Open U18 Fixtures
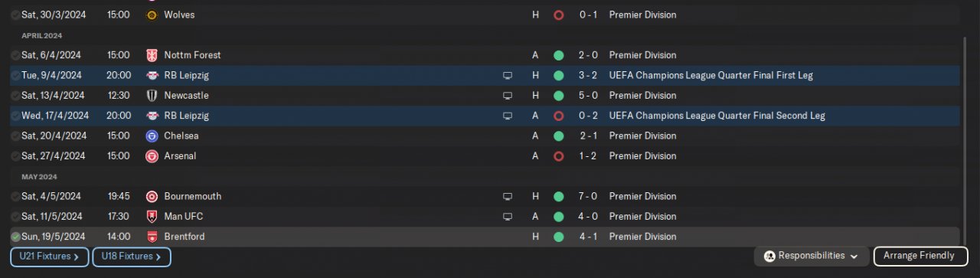The height and width of the screenshot is (278, 980). tap(132, 257)
